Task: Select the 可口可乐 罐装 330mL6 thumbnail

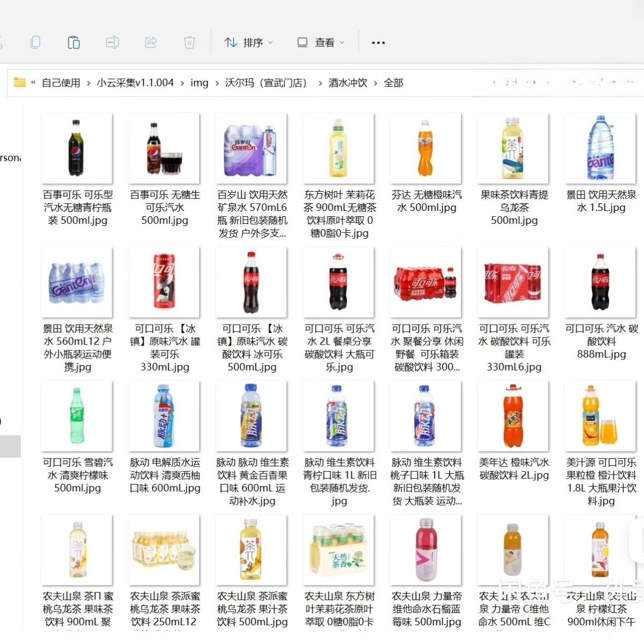Action: pos(513,282)
